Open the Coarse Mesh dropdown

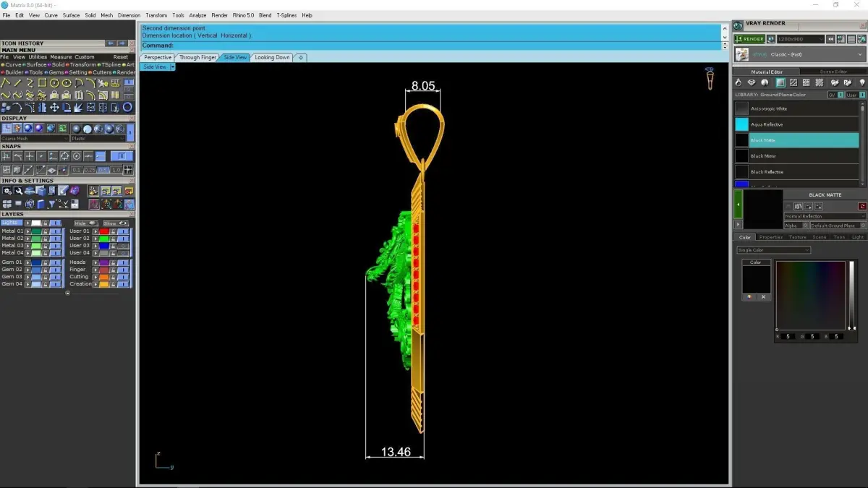(x=35, y=139)
